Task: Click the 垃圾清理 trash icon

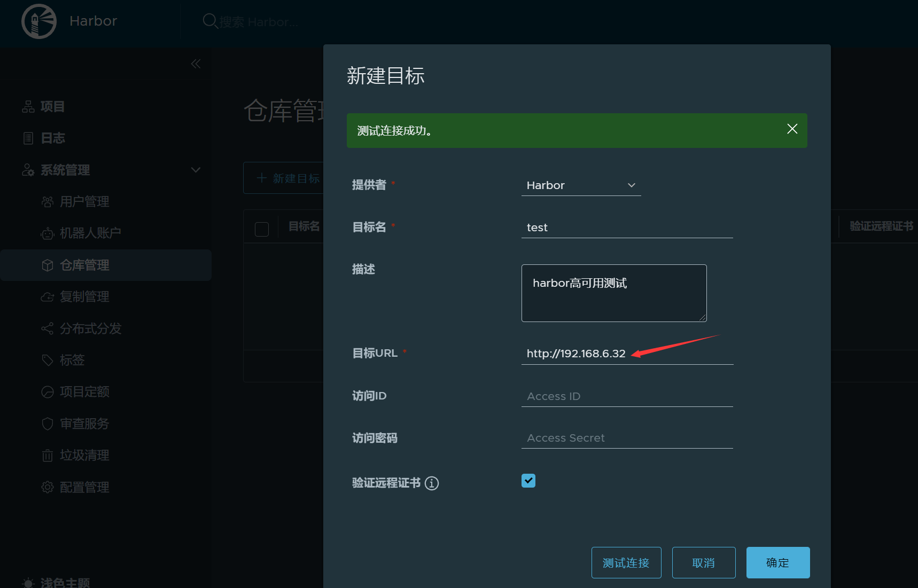Action: point(48,456)
